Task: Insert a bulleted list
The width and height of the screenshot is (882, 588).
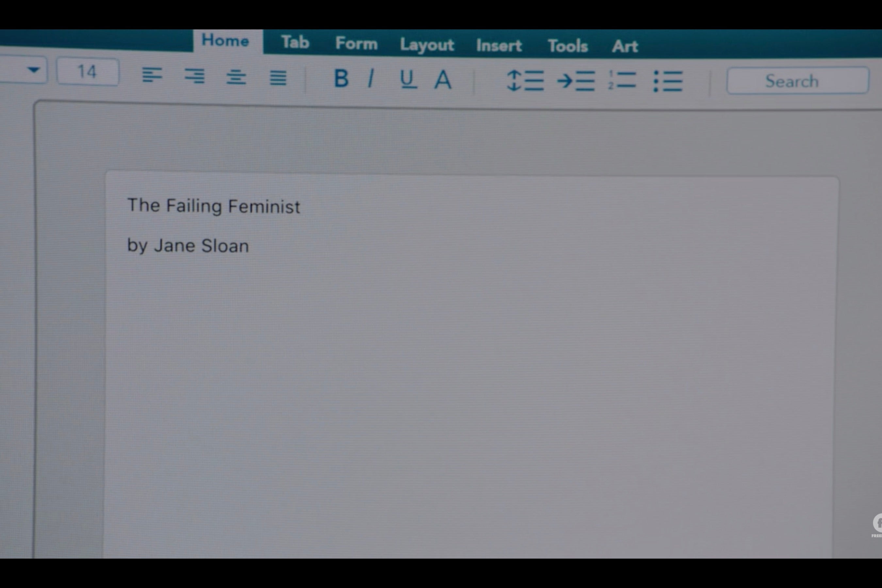Action: point(667,81)
